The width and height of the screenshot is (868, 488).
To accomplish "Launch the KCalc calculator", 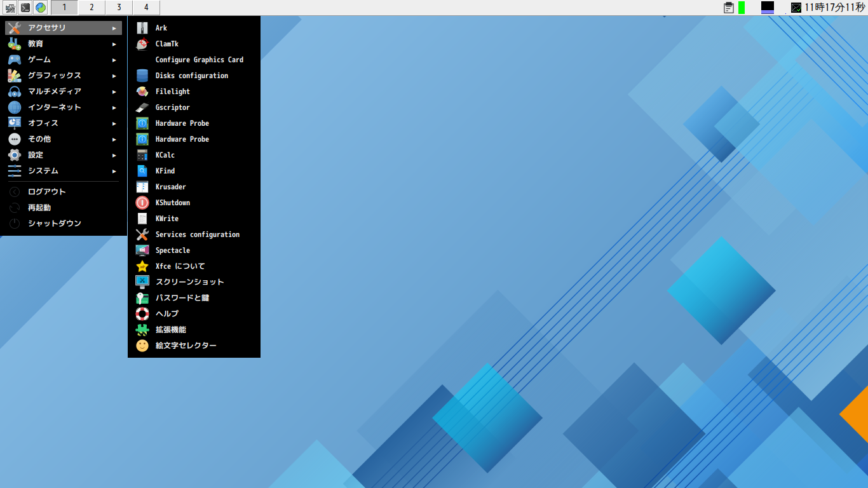I will [194, 155].
